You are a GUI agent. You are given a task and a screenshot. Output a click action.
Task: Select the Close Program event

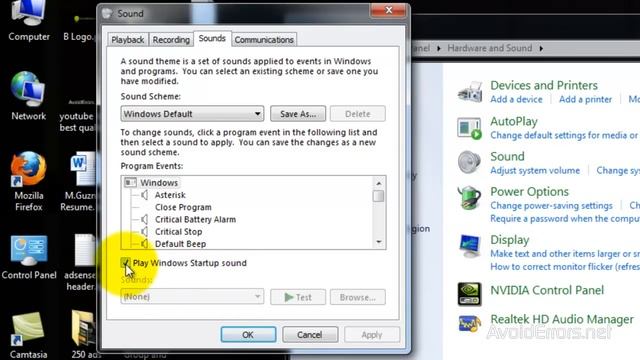(x=183, y=207)
